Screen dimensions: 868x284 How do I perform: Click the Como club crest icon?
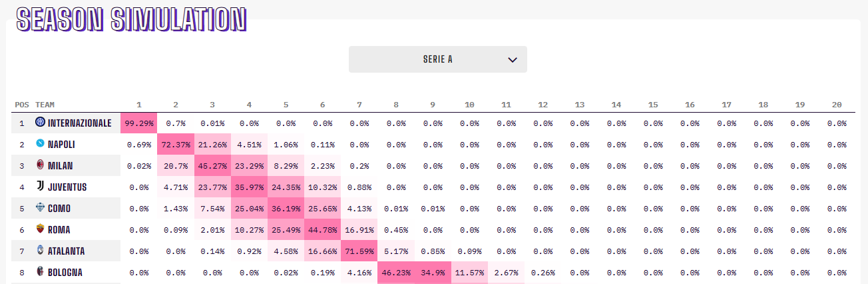click(41, 208)
